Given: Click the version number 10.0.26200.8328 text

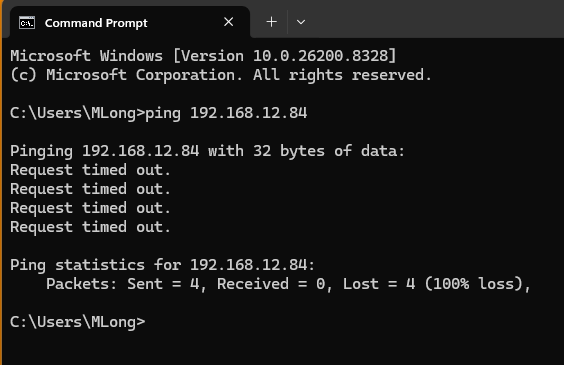Looking at the screenshot, I should tap(320, 56).
